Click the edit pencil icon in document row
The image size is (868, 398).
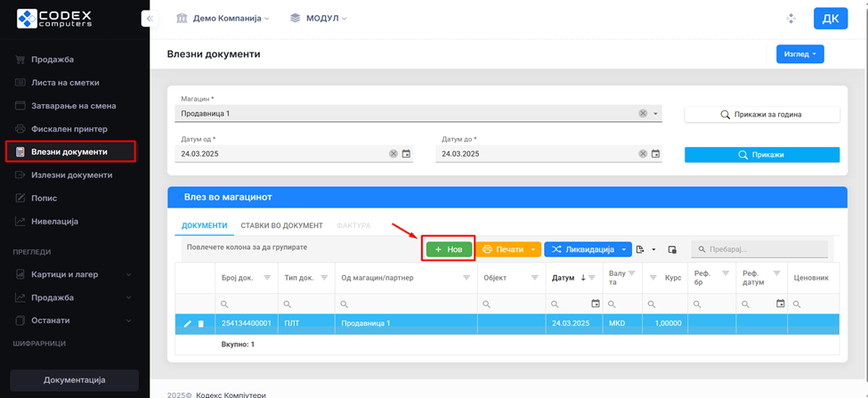click(x=187, y=323)
